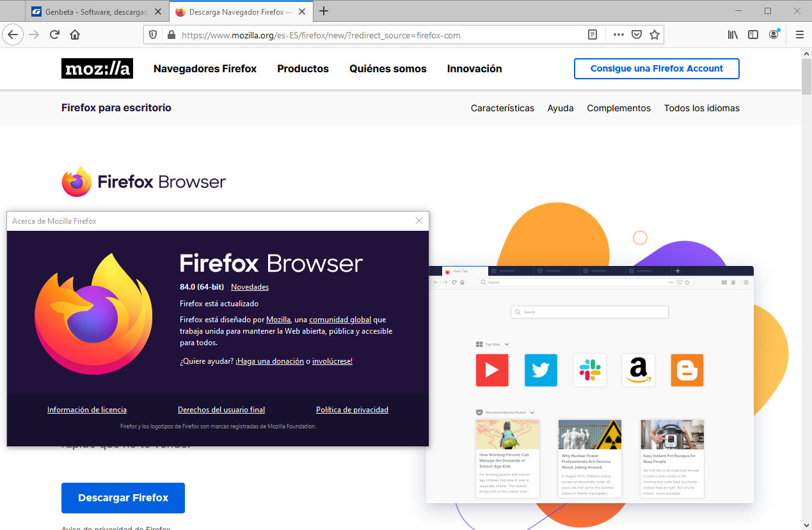Viewport: 812px width, 530px height.
Task: Click the back navigation arrow
Action: 13,35
